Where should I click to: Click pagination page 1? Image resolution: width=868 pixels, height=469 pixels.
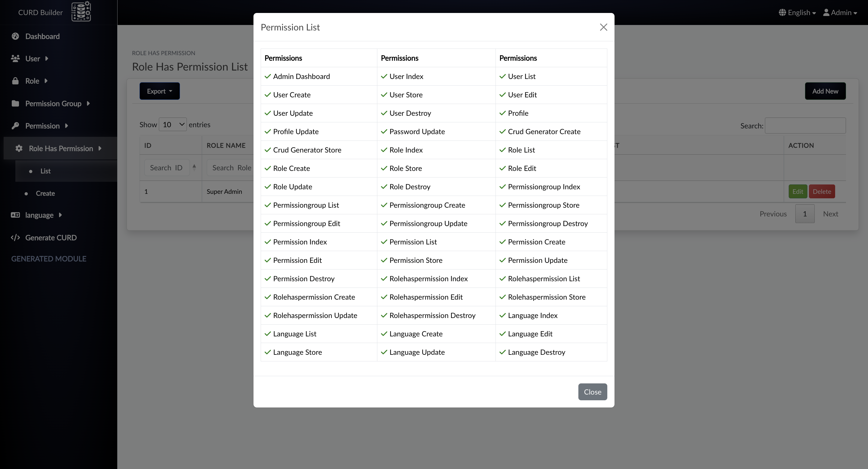click(x=805, y=214)
